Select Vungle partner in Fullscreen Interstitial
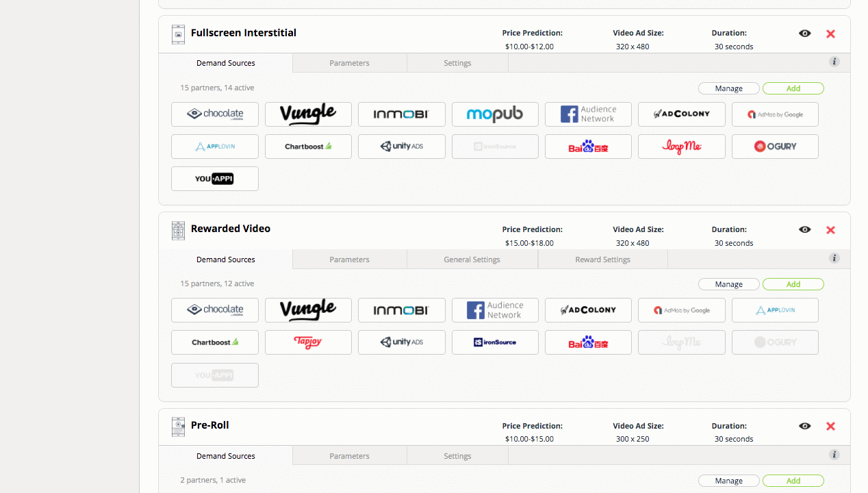The height and width of the screenshot is (493, 868). (x=308, y=114)
